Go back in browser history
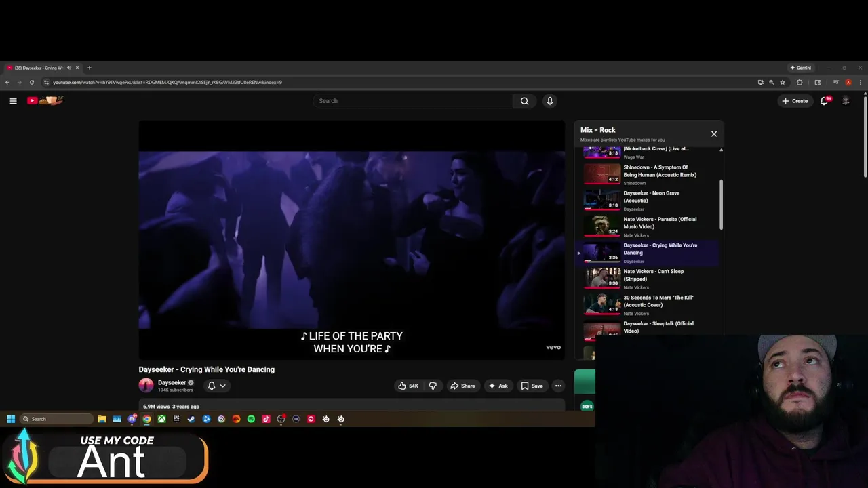Image resolution: width=868 pixels, height=488 pixels. pos(7,83)
